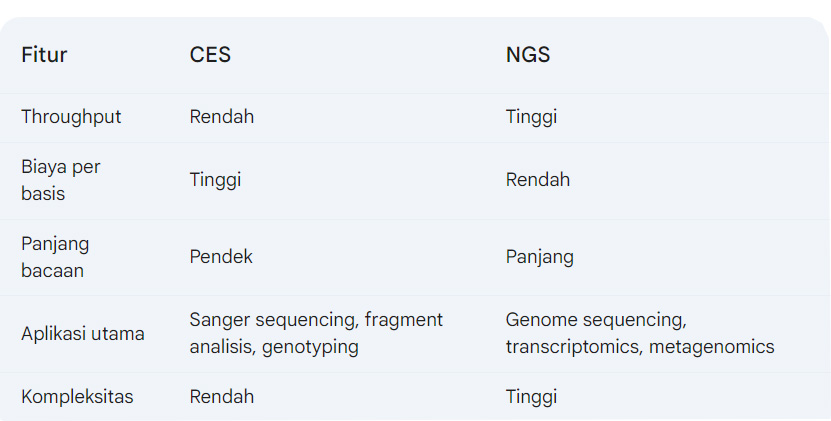
Task: Select the Panjang bacaan row label
Action: click(x=56, y=257)
